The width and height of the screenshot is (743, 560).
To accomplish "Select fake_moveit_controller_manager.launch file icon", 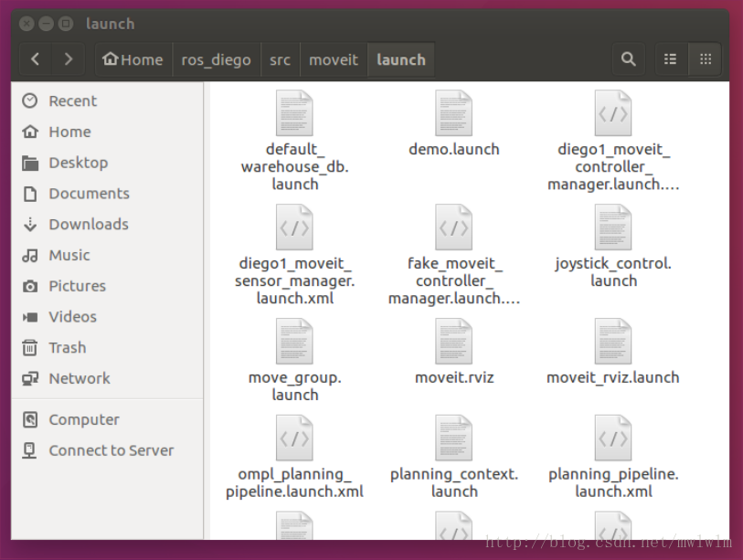I will [454, 227].
